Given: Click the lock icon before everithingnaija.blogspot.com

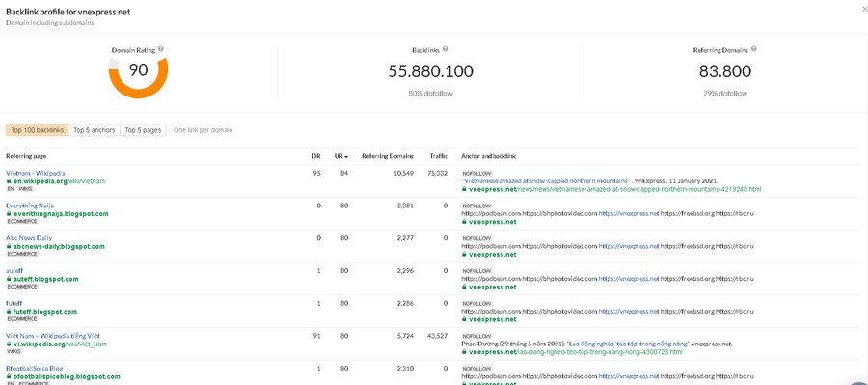Looking at the screenshot, I should click(x=9, y=214).
